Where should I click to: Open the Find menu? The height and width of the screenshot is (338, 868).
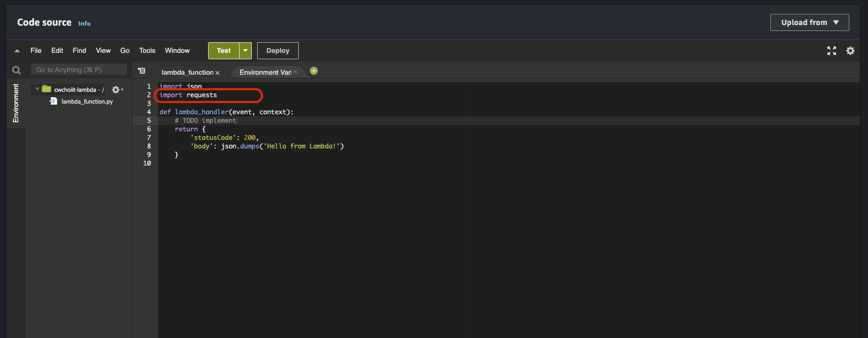point(79,51)
